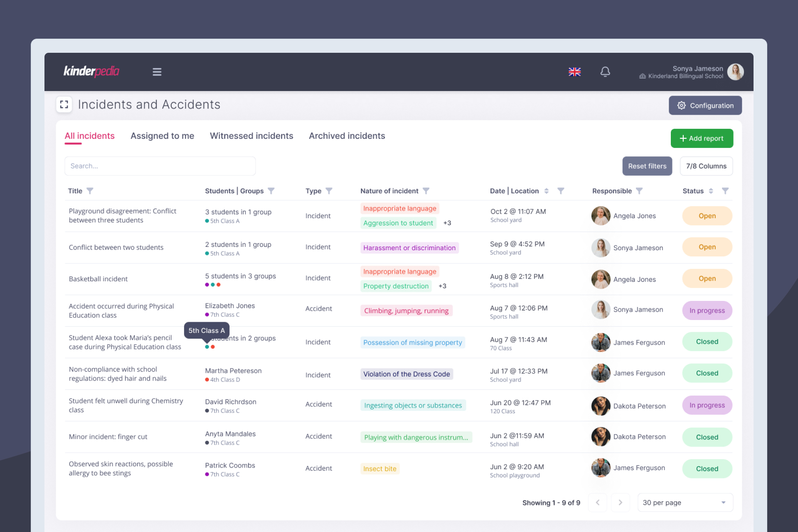798x532 pixels.
Task: Open the 7/8 Columns selector
Action: tap(706, 166)
